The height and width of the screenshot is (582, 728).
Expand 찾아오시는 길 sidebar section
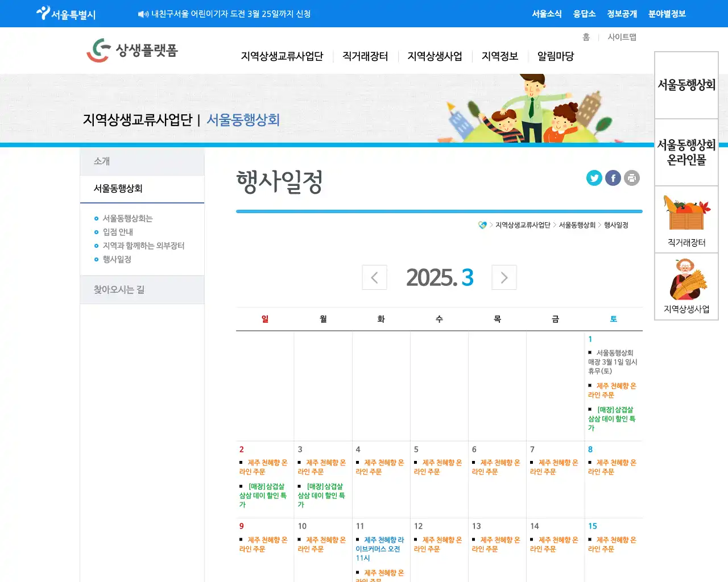[x=142, y=290]
